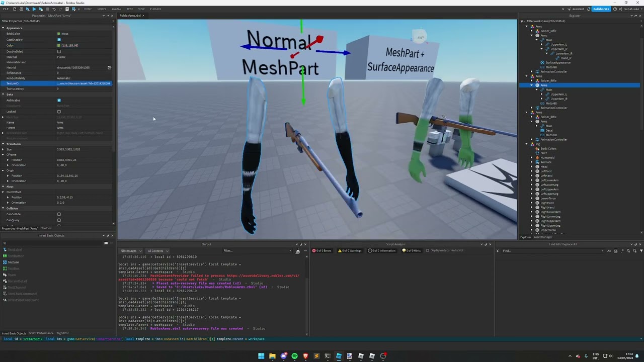Click the Collaborate button

[x=601, y=9]
